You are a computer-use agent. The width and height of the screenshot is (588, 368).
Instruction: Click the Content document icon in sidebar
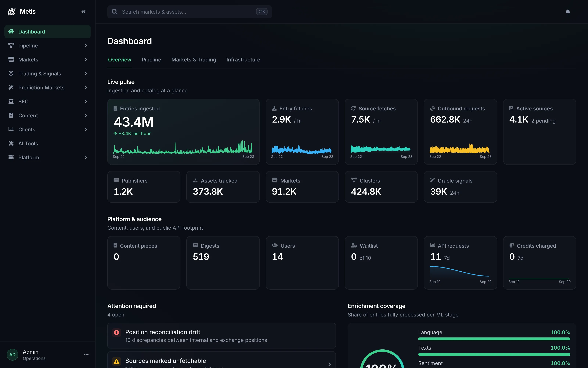pos(11,115)
